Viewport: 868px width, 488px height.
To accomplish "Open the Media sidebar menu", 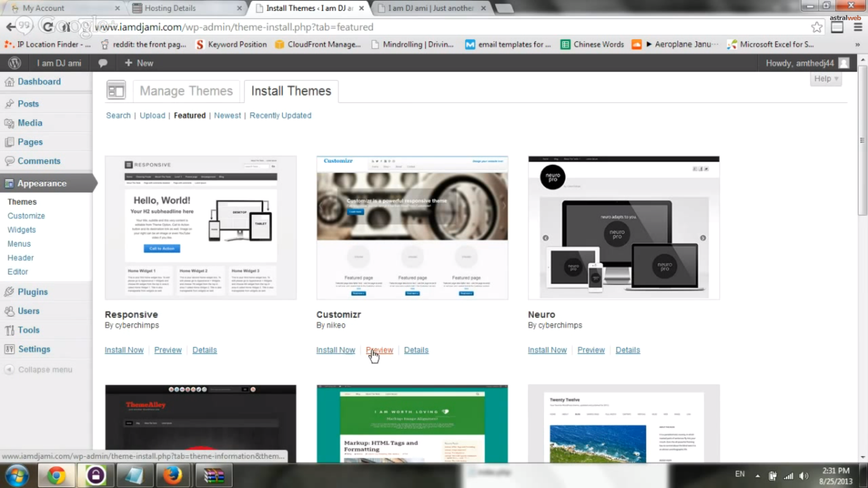I will 30,123.
